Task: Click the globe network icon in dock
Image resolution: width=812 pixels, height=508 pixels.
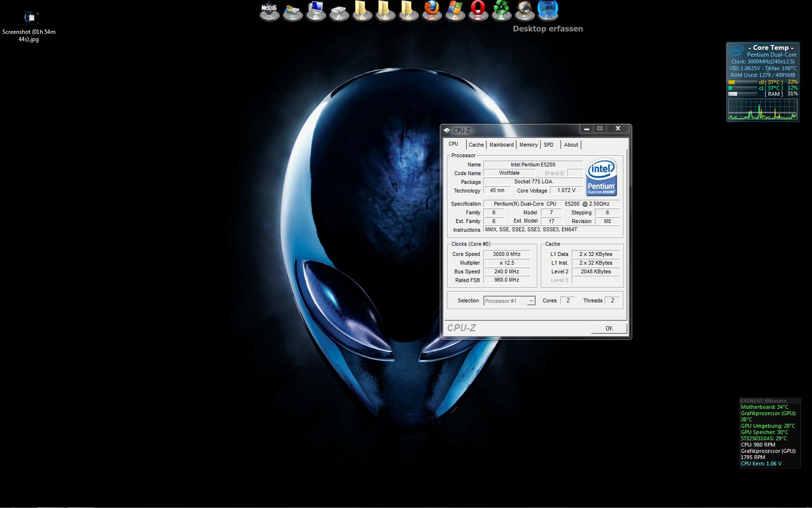Action: (x=524, y=10)
